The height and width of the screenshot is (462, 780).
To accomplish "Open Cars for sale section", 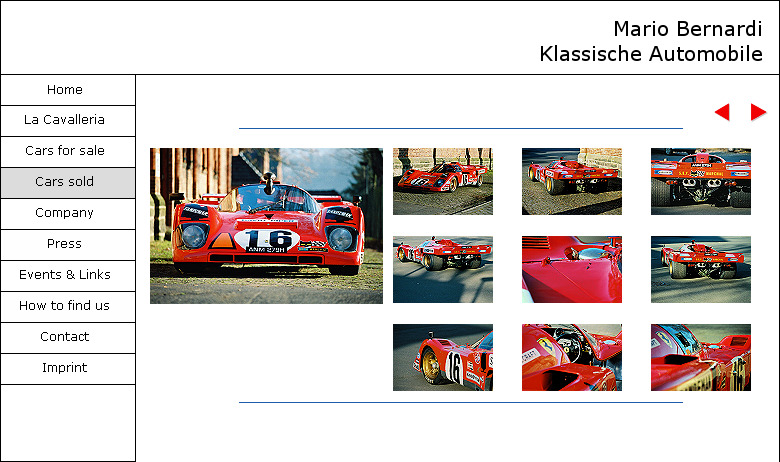I will 68,152.
